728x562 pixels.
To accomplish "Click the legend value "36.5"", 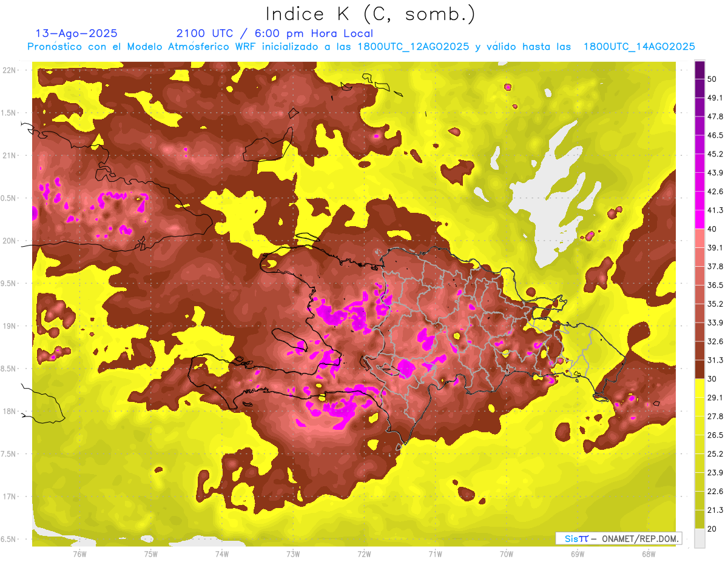I will click(715, 285).
